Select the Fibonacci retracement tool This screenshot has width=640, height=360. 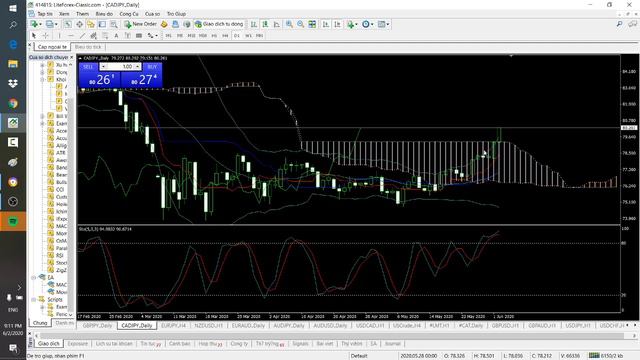105,36
